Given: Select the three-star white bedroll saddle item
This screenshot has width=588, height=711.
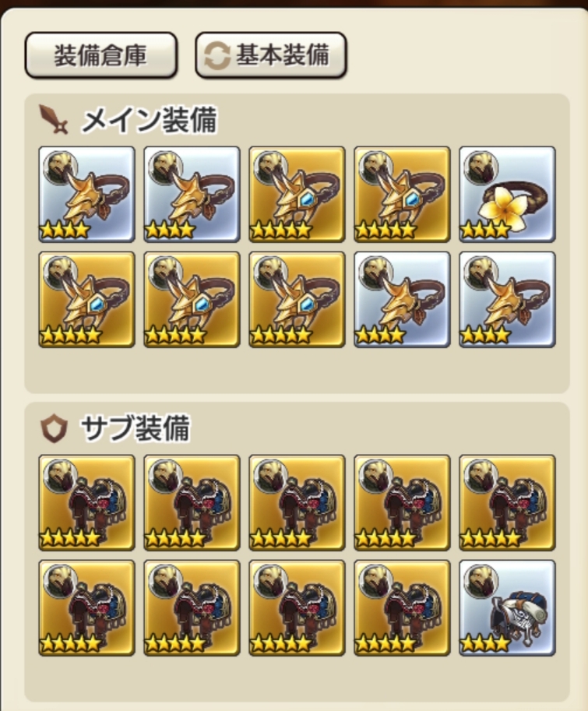Looking at the screenshot, I should pyautogui.click(x=507, y=607).
